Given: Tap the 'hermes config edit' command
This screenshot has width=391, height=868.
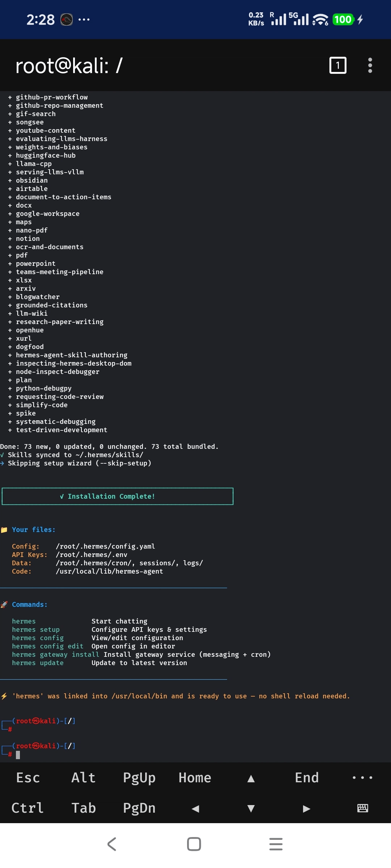Looking at the screenshot, I should [x=48, y=646].
